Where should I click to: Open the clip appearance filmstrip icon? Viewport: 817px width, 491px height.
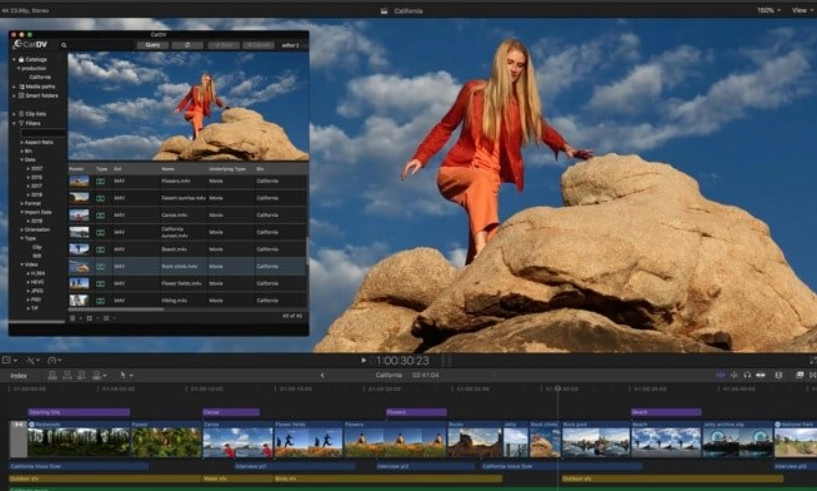[778, 375]
